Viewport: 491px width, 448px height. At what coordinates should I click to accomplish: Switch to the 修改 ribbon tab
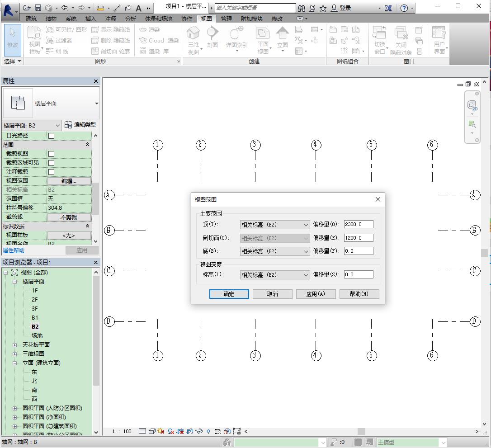[x=277, y=19]
